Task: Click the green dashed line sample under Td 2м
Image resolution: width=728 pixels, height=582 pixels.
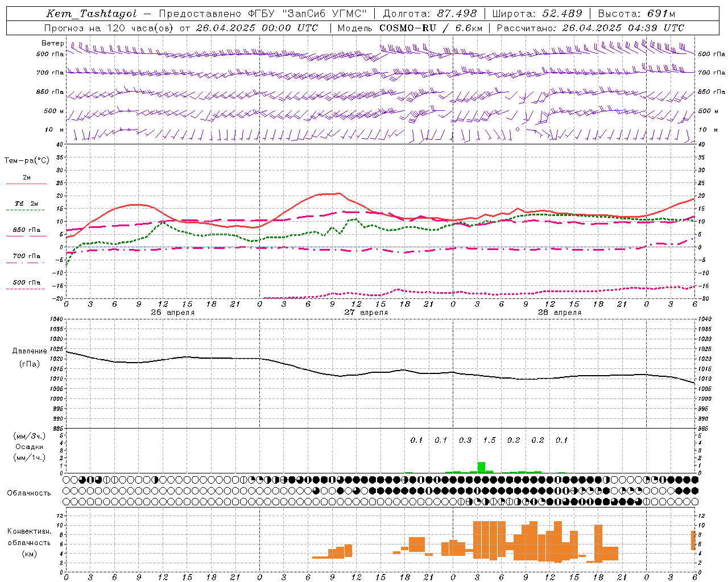Action: point(26,210)
